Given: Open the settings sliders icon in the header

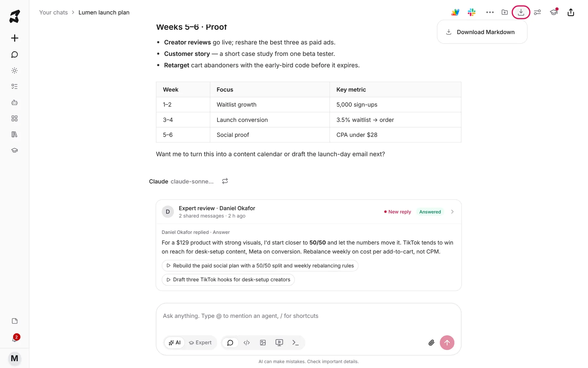Looking at the screenshot, I should tap(537, 12).
